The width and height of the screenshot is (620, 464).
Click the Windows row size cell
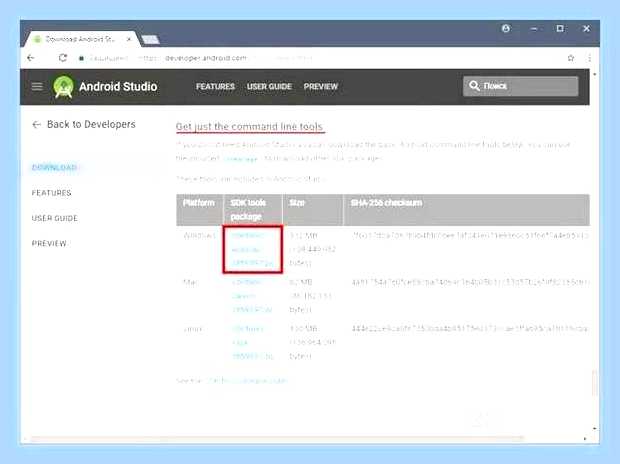[x=312, y=249]
